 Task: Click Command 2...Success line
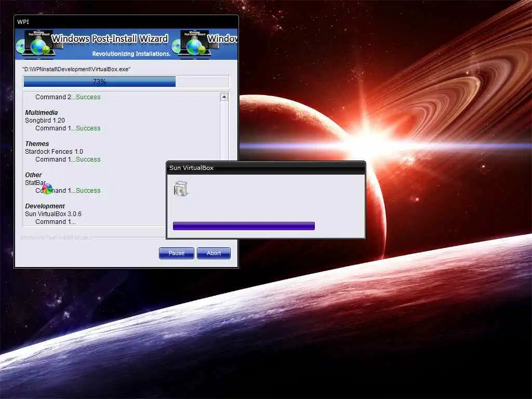68,97
